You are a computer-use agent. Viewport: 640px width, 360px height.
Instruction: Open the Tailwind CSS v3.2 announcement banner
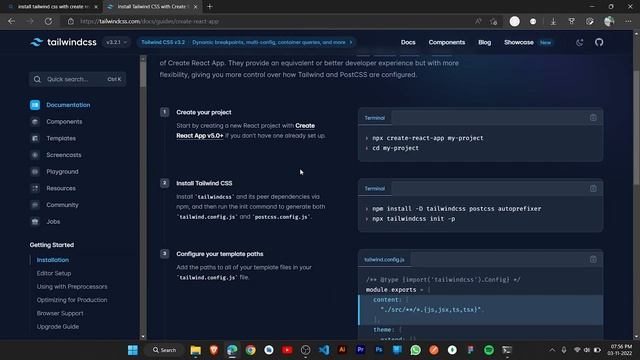[x=247, y=42]
